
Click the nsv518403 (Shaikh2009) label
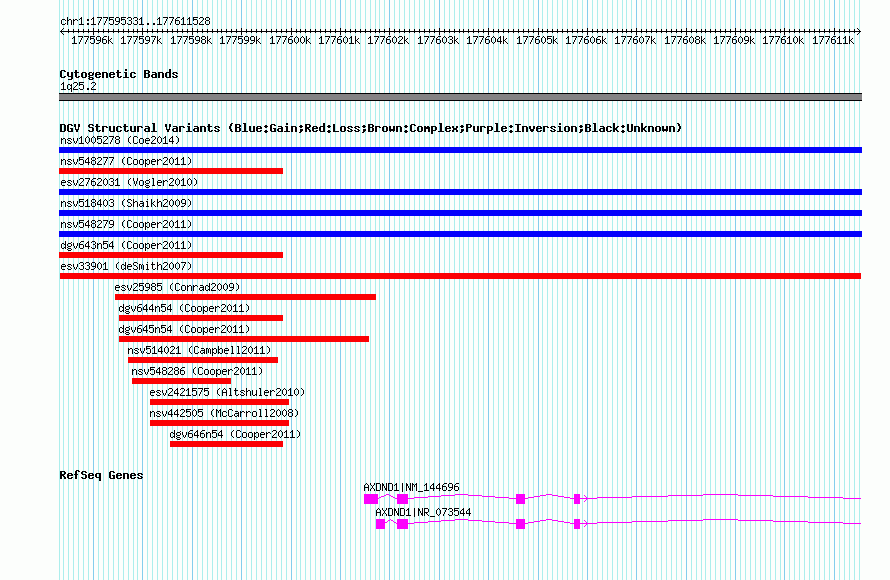[x=126, y=203]
